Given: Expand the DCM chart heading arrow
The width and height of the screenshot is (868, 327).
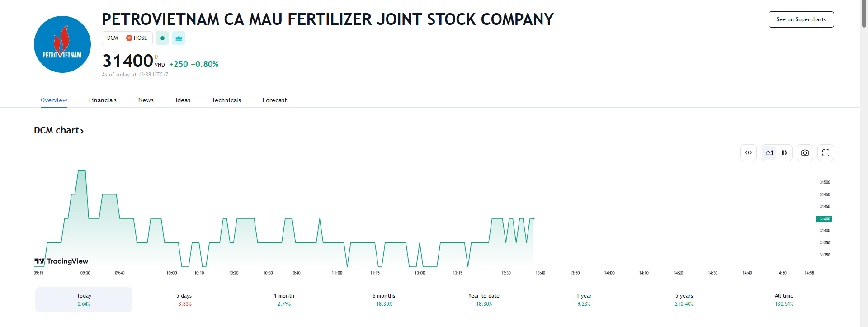Looking at the screenshot, I should pos(82,131).
